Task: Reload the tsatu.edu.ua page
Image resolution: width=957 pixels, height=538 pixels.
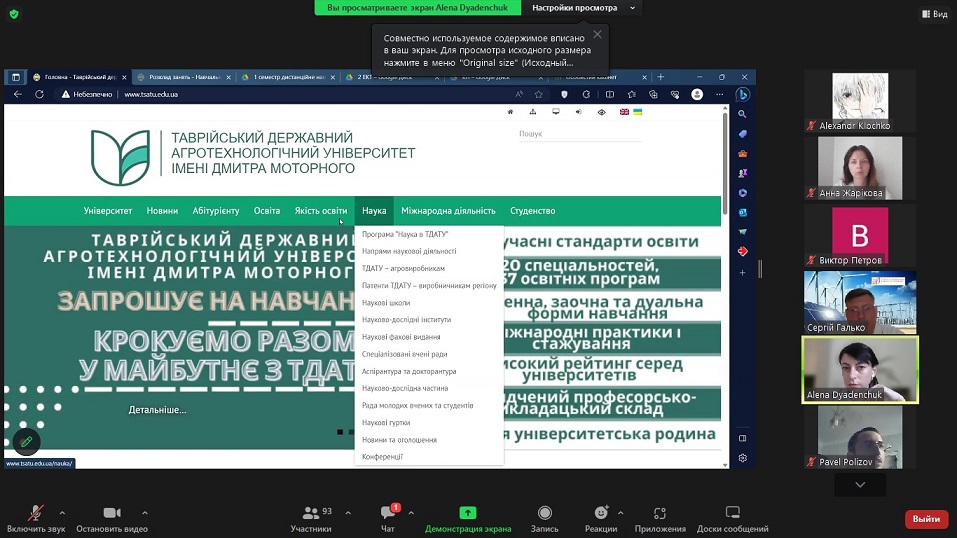Action: 40,94
